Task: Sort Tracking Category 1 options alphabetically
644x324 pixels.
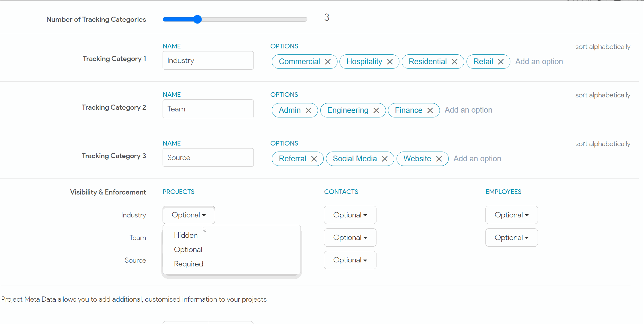Action: coord(602,47)
